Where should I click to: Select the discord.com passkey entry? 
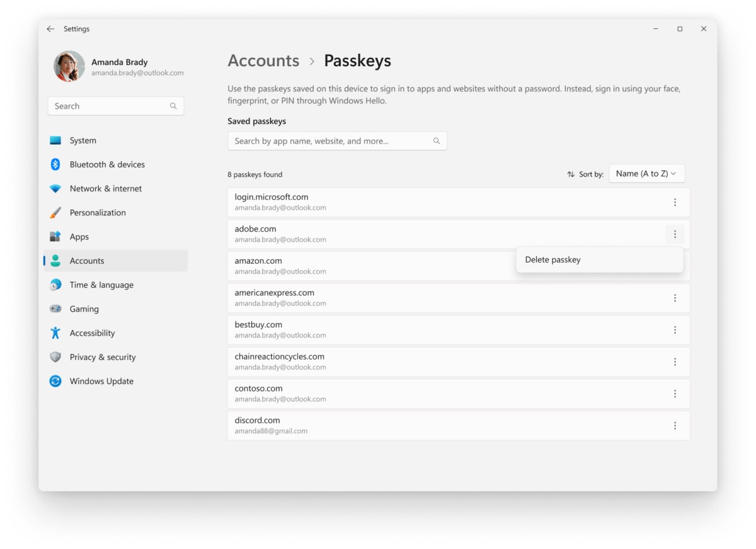(x=459, y=426)
